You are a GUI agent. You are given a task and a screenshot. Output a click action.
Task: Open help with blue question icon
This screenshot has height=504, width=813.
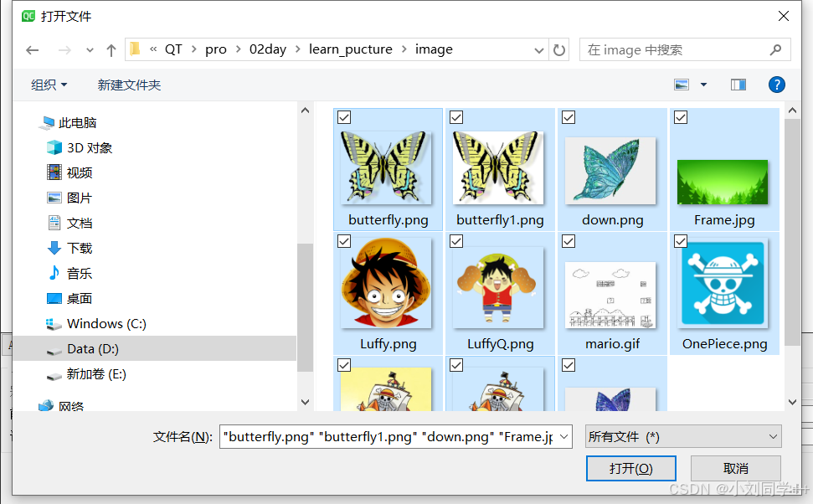pyautogui.click(x=776, y=85)
